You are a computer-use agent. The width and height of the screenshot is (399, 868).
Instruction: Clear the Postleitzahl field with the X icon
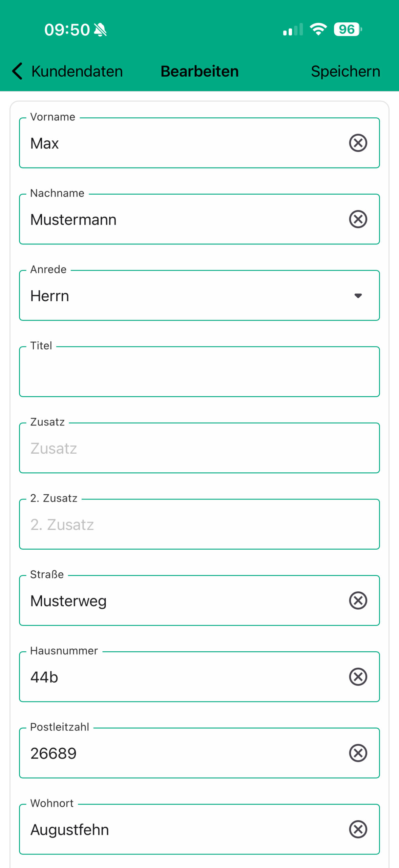(x=358, y=753)
